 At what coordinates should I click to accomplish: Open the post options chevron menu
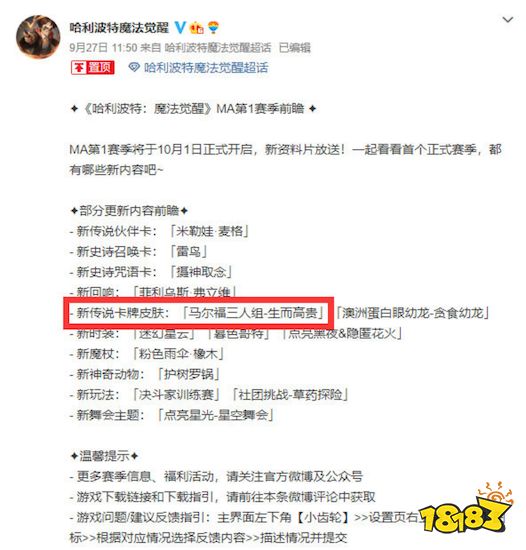coord(508,20)
